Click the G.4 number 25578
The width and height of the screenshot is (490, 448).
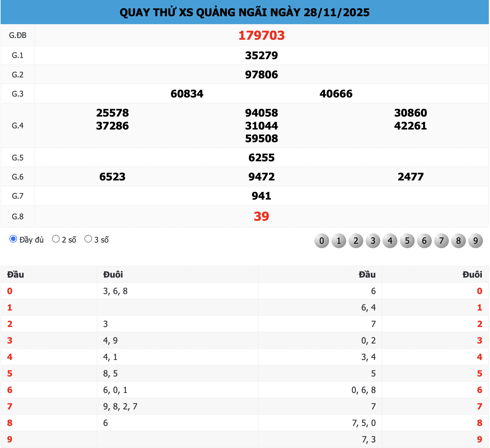pos(112,113)
